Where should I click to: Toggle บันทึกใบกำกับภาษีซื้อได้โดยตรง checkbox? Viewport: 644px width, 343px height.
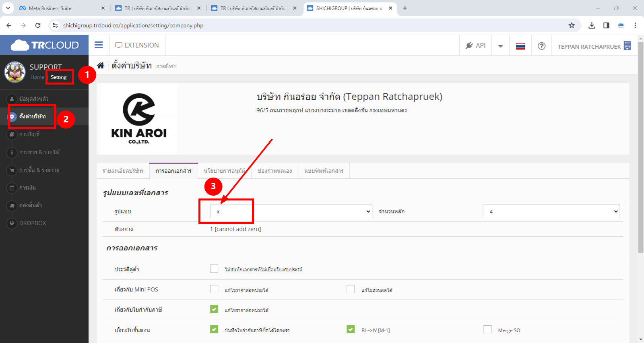214,329
